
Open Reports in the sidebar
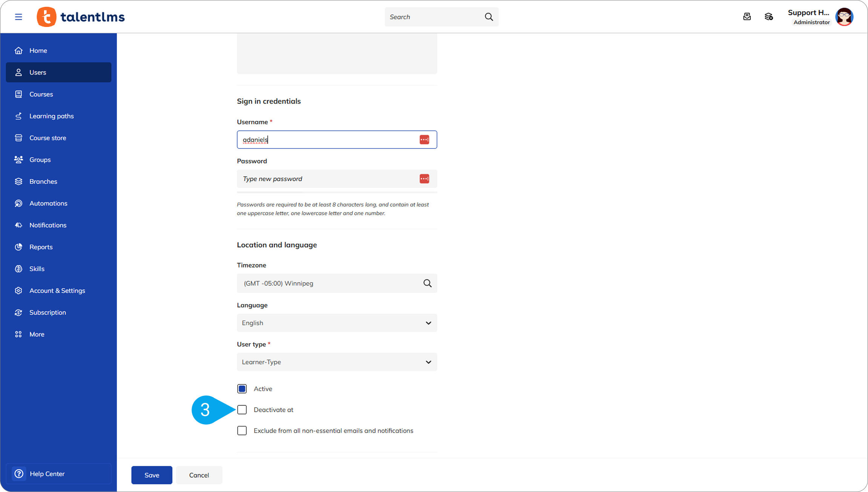[x=41, y=247]
